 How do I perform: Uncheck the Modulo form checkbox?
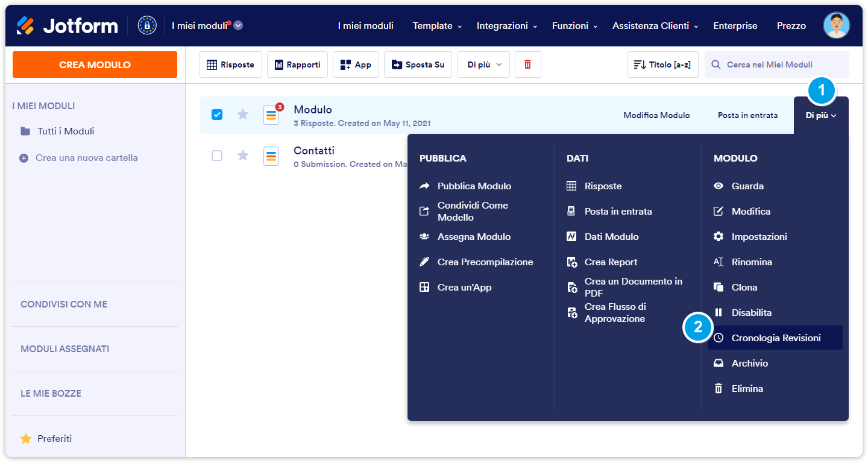tap(217, 115)
